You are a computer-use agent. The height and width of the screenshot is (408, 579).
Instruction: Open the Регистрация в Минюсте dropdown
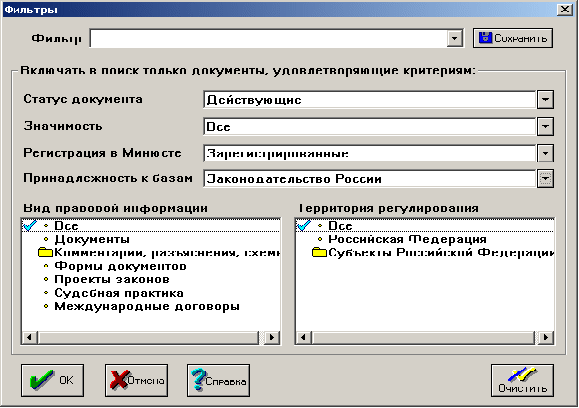pos(545,153)
